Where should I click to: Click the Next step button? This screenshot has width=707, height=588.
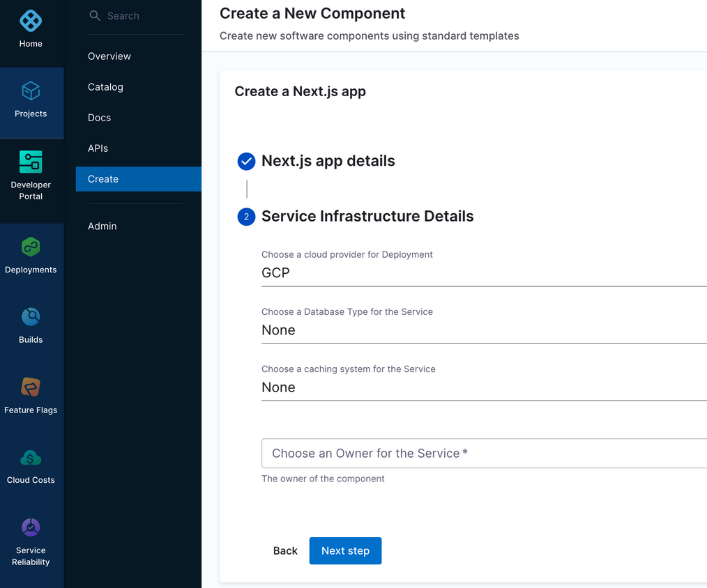(345, 550)
